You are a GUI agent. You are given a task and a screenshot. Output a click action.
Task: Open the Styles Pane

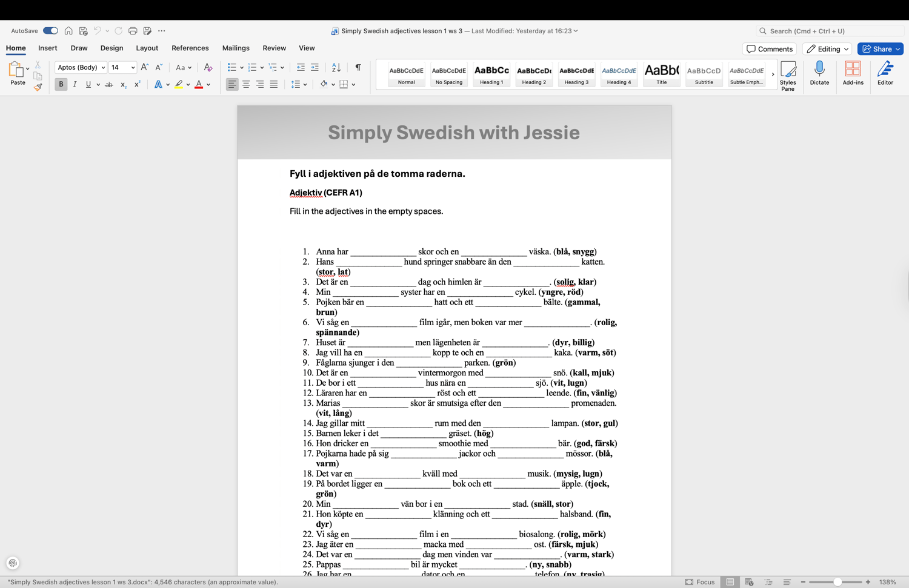click(788, 76)
